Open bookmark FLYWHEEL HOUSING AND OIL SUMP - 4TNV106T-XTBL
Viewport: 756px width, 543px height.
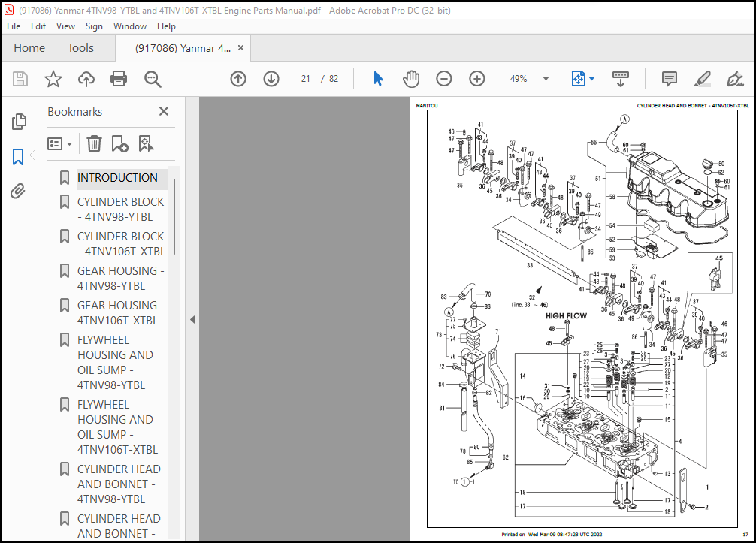(117, 427)
